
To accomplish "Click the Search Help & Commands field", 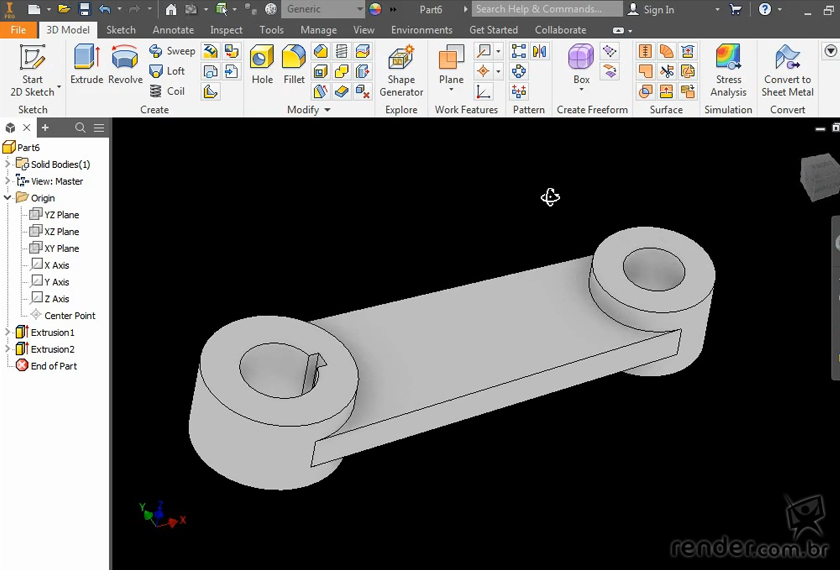I will click(545, 9).
